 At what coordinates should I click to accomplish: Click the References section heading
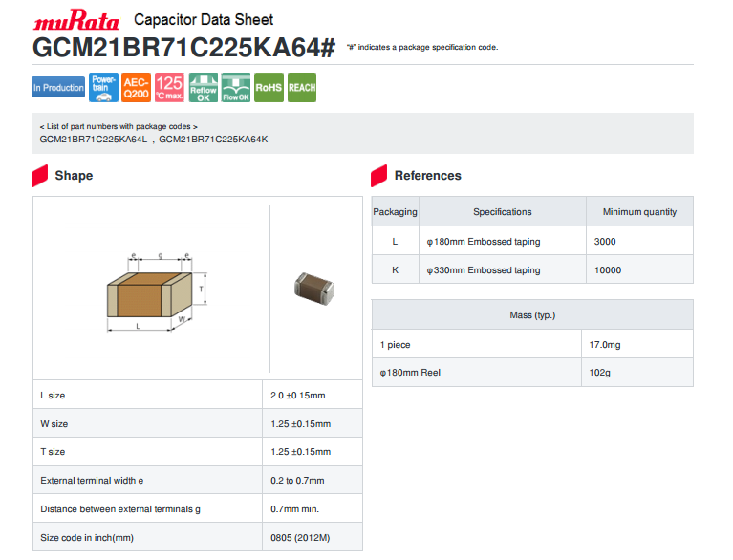(428, 176)
